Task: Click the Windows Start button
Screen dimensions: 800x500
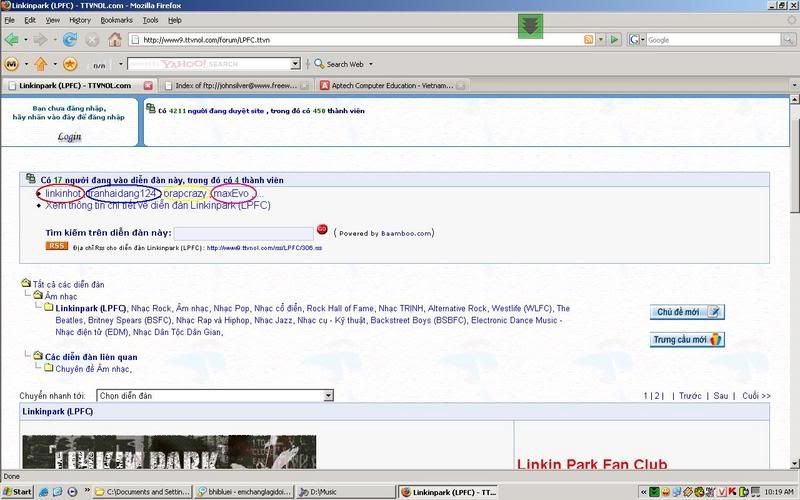Action: tap(17, 492)
